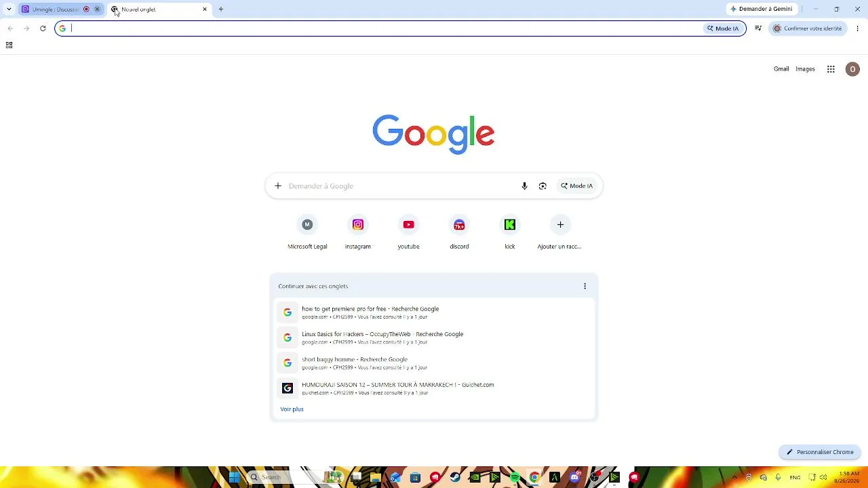Select the Nouvel onglet tab

click(x=159, y=9)
